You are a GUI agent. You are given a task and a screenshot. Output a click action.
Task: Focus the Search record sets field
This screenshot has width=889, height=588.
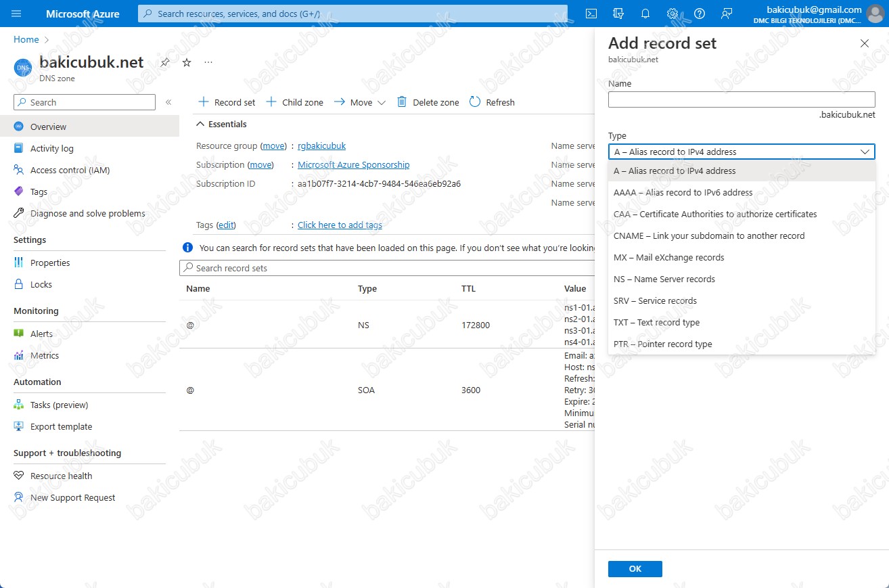[387, 268]
